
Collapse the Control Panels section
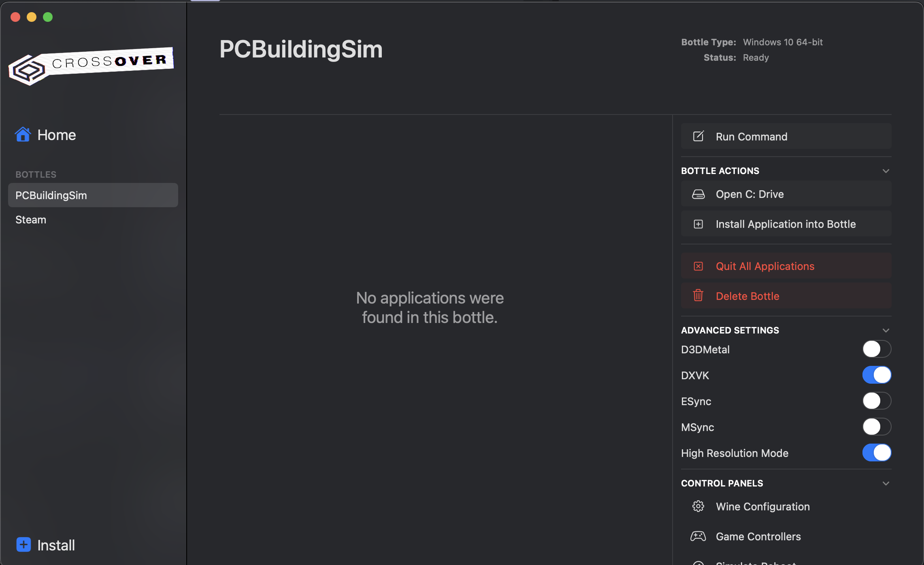pos(886,483)
